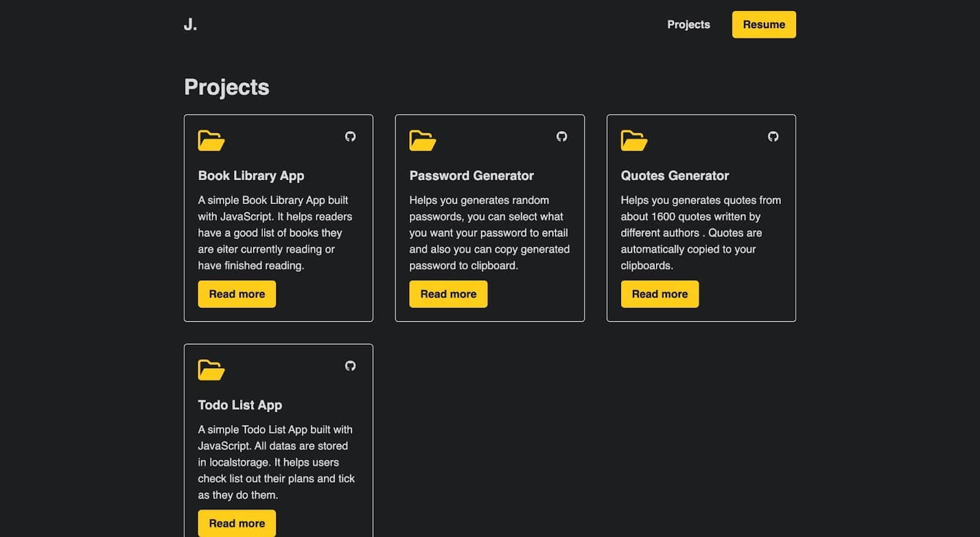Open GitHub icon on Book Library App card
This screenshot has width=980, height=537.
pos(350,137)
